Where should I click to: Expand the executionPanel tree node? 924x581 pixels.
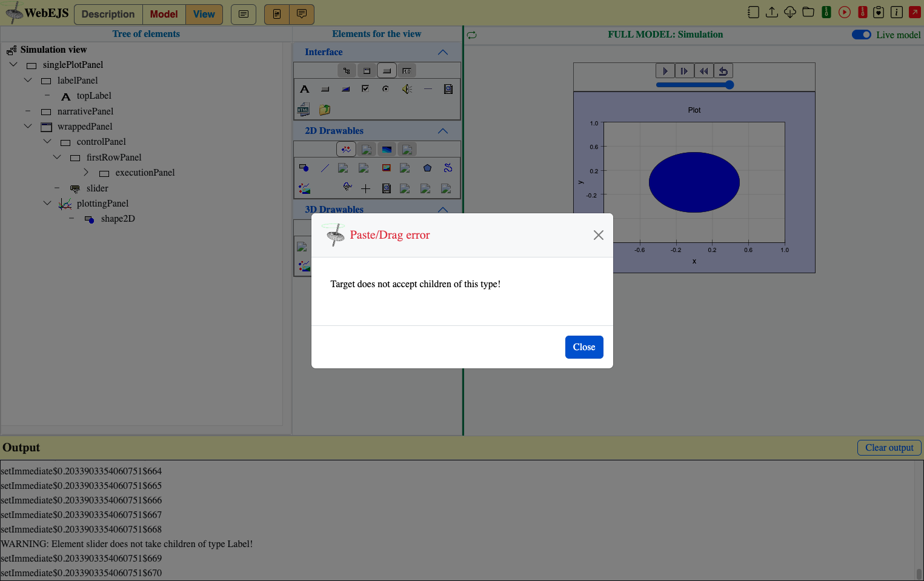(x=86, y=172)
